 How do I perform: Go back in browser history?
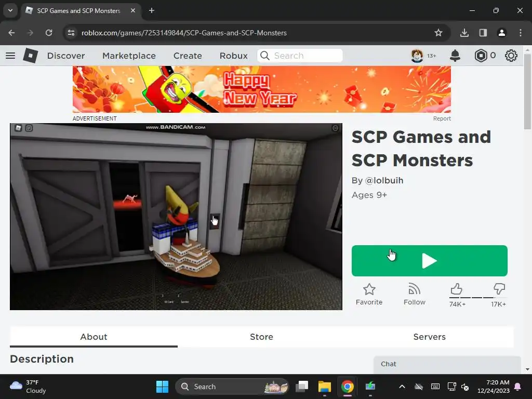[x=11, y=33]
